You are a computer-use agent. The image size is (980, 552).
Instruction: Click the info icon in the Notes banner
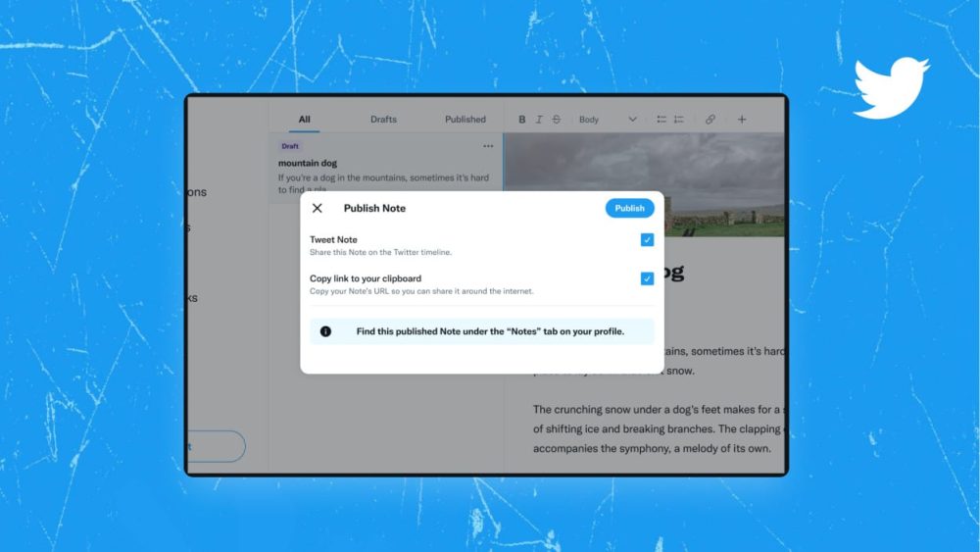[x=325, y=331]
